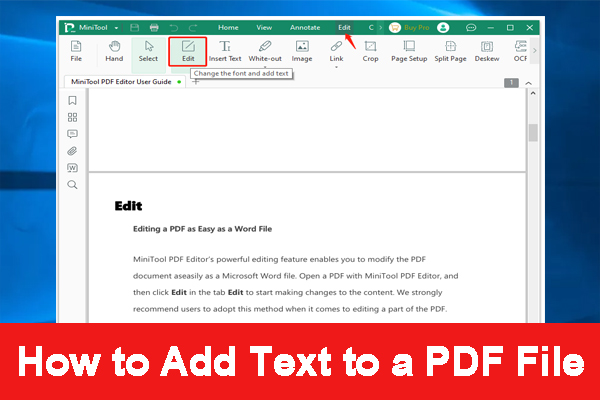600x400 pixels.
Task: Expand the White-out dropdown arrow
Action: (x=265, y=67)
